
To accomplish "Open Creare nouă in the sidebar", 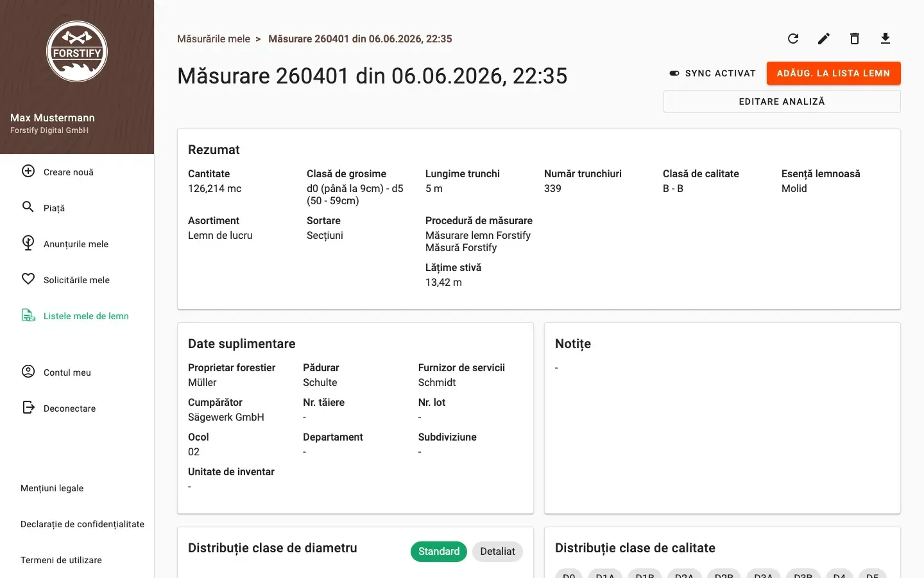I will (69, 172).
